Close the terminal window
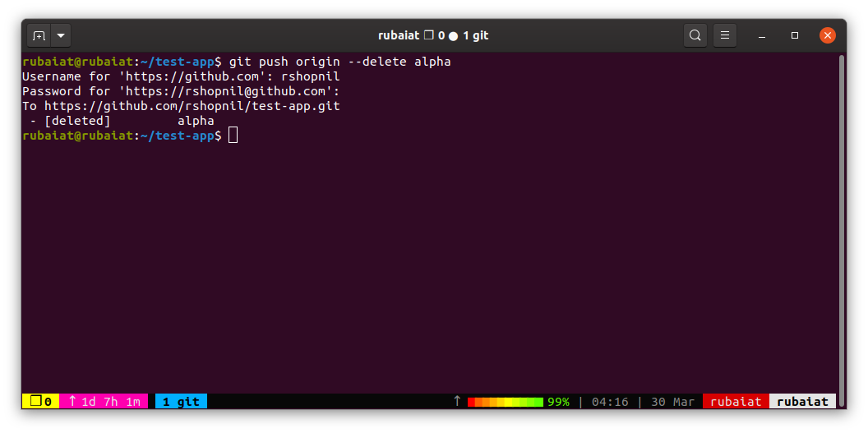The image size is (868, 433). 827,36
